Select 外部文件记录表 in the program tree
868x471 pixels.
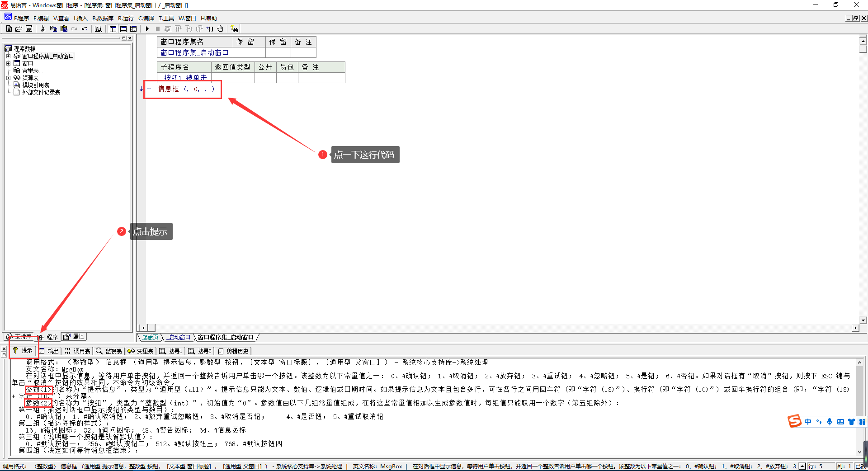(41, 92)
